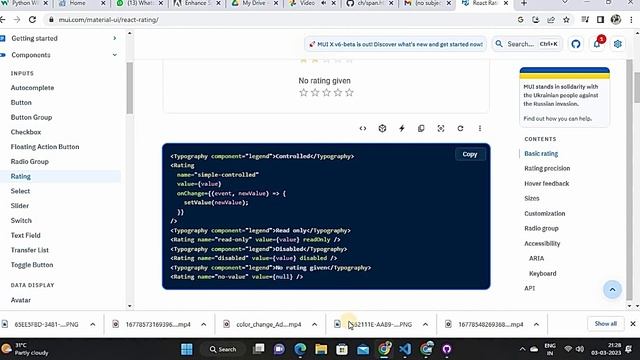Open options for 16778548269368 mp4 download
This screenshot has width=640, height=360.
pos(536,324)
